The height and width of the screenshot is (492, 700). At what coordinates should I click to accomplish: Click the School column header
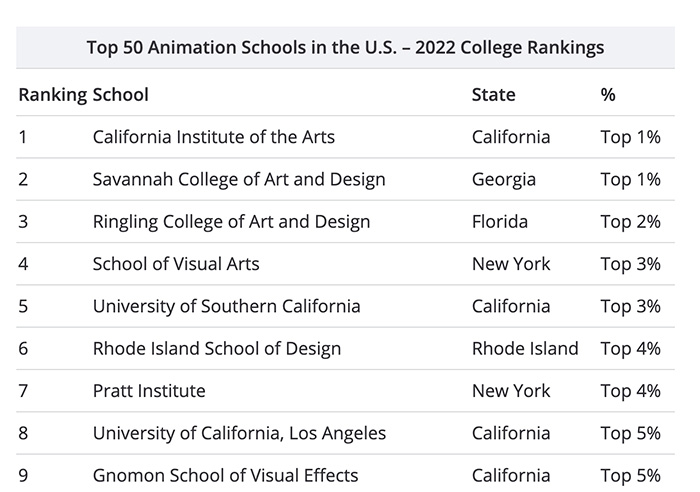point(120,95)
